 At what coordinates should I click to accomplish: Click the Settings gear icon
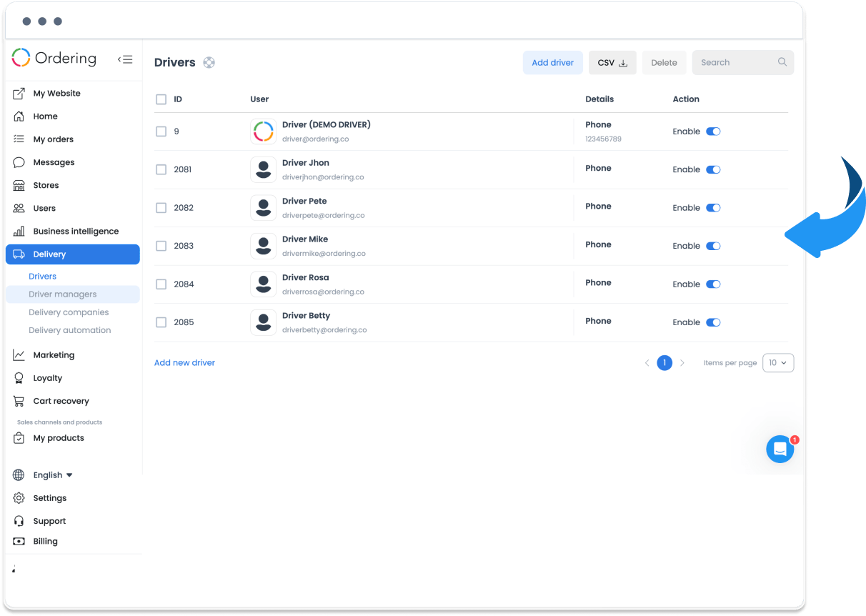19,498
